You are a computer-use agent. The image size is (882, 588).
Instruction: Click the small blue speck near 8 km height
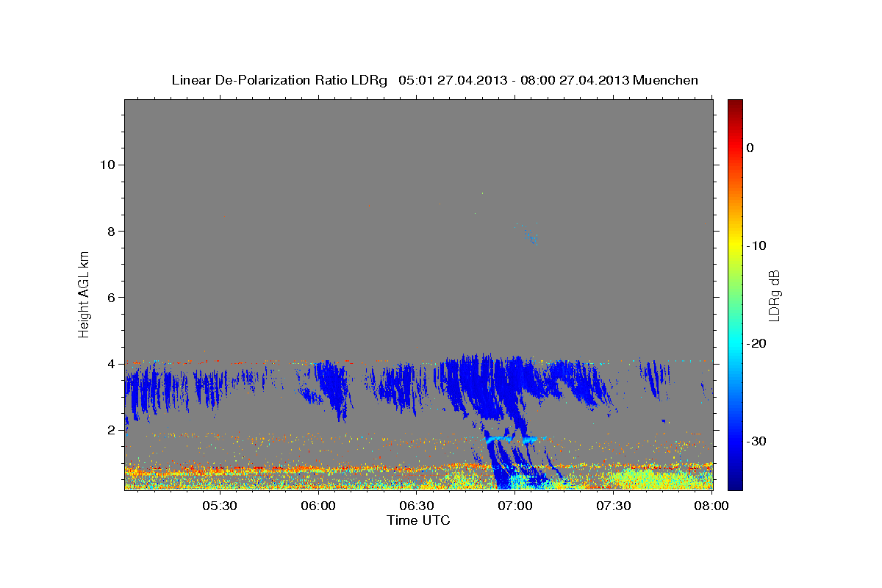coord(532,237)
